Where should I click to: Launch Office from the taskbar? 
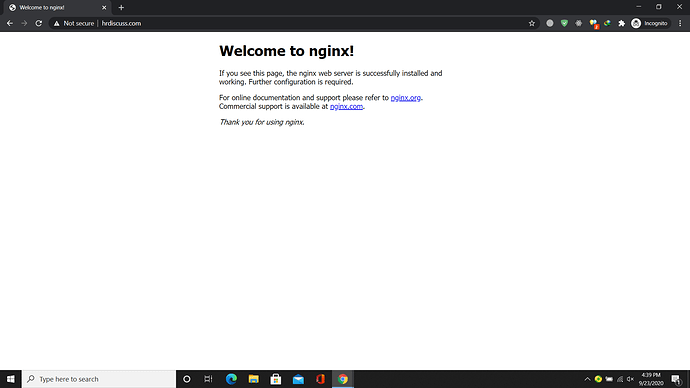pos(320,379)
